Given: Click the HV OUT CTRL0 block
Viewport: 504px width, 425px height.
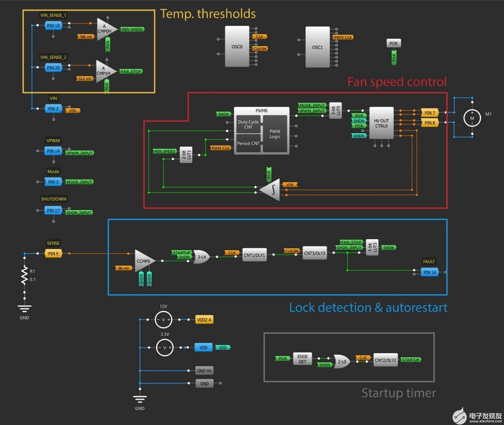Looking at the screenshot, I should tap(381, 123).
